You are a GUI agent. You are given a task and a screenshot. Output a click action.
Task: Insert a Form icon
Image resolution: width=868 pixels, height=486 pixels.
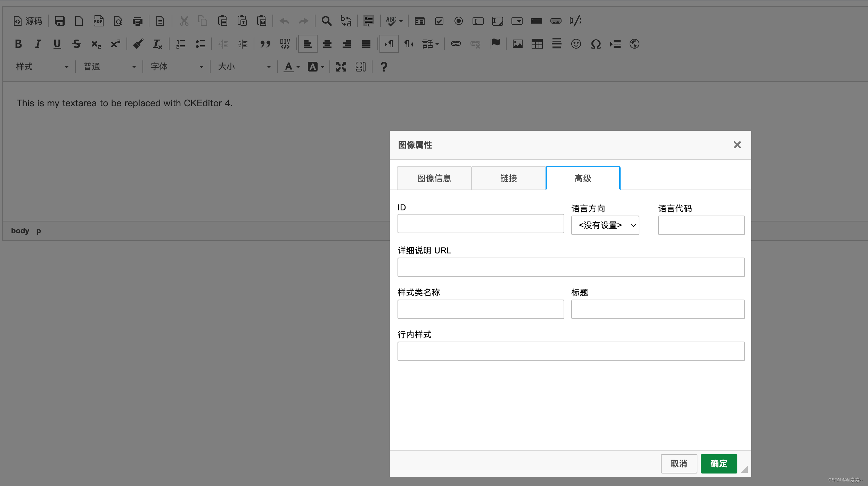click(420, 21)
